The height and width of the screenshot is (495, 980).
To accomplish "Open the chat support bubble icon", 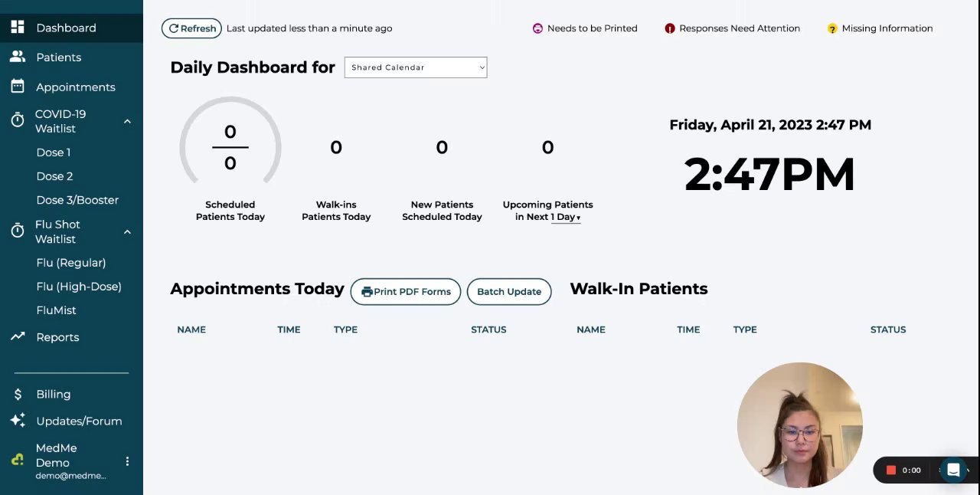I will [953, 470].
